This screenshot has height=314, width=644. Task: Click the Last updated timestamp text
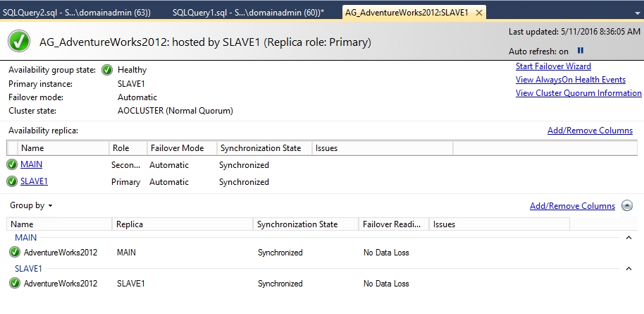pos(574,31)
